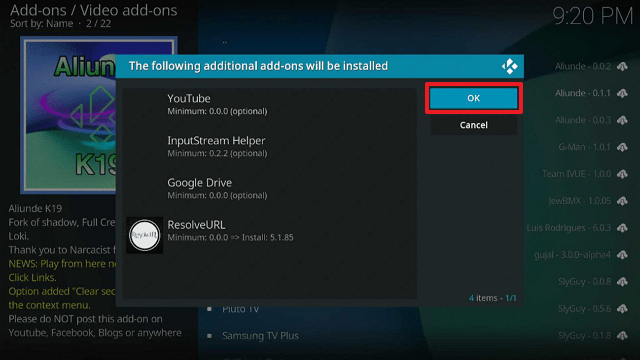Click cloud download icon for Aliunde 0.1.1
640x360 pixels.
tap(622, 93)
